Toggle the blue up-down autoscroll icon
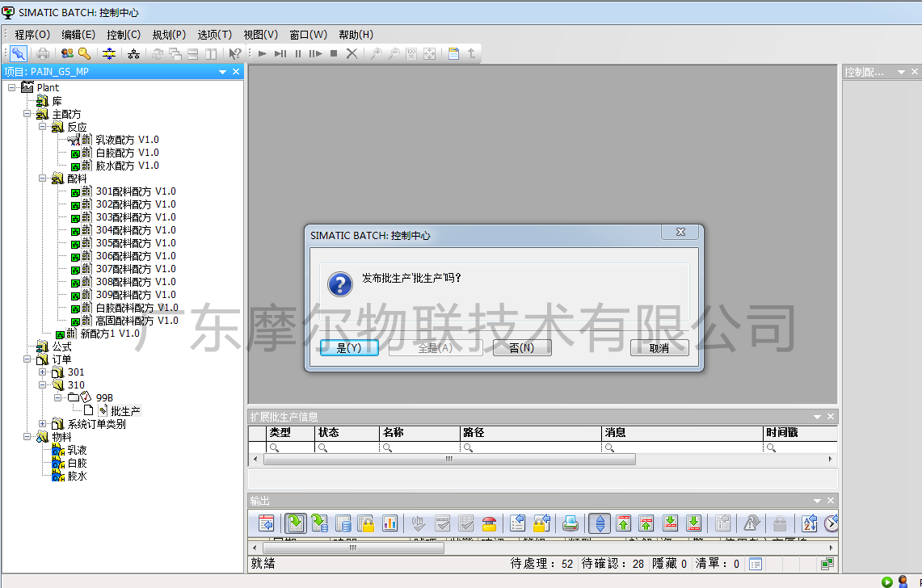 tap(600, 523)
